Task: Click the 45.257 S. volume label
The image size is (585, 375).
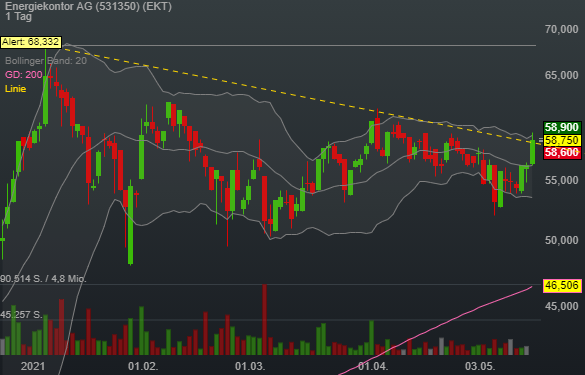Action: point(21,315)
